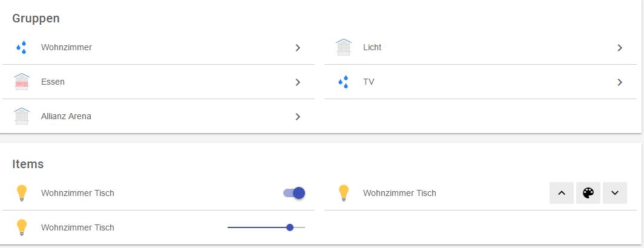Open the Allianz Arena group chevron
644x248 pixels.
click(298, 116)
